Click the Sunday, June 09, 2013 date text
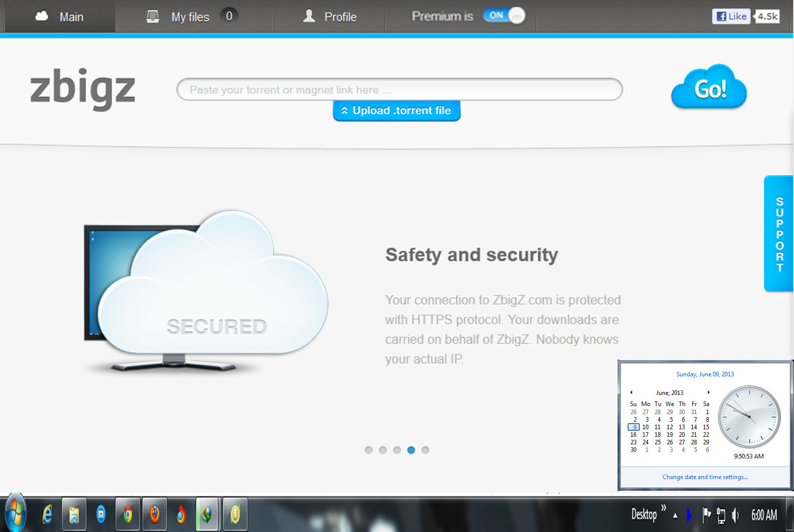 coord(705,374)
